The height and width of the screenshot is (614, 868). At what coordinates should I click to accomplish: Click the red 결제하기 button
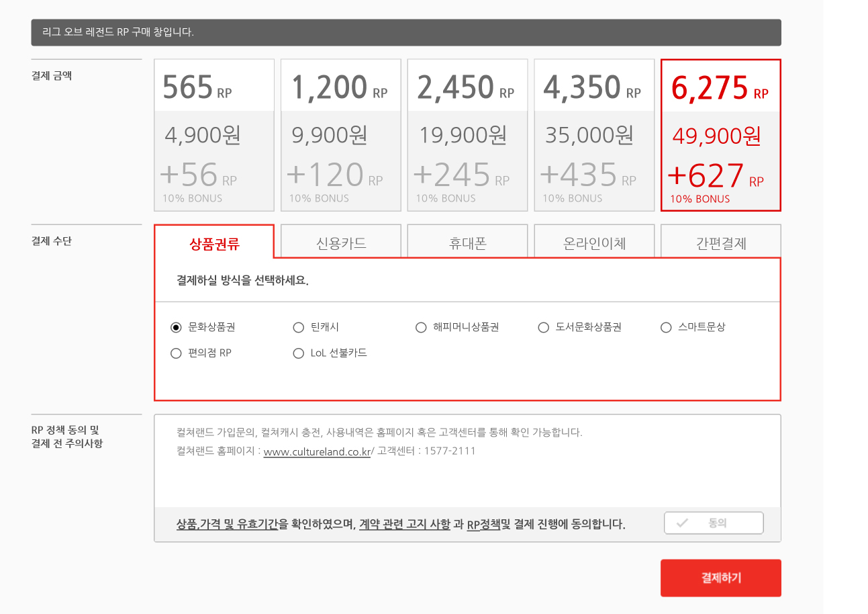pos(721,578)
